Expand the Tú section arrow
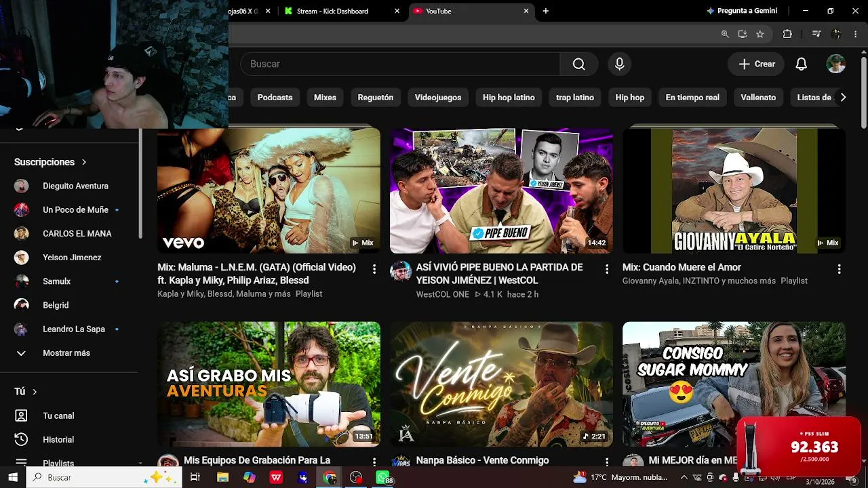 click(x=35, y=392)
